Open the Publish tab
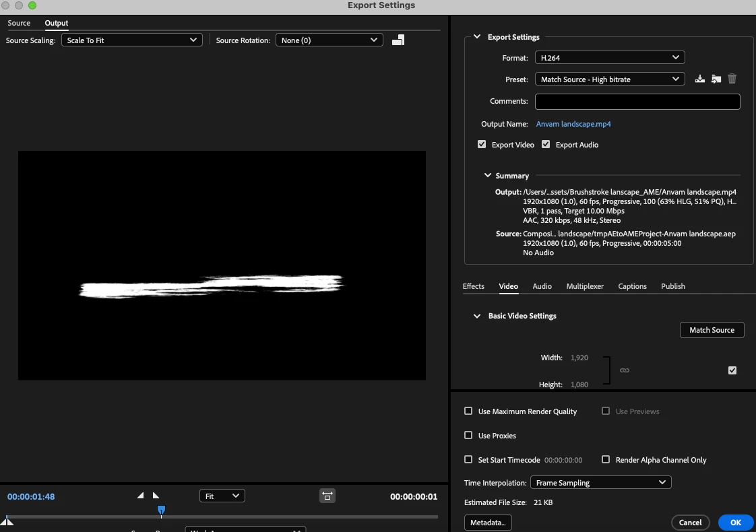Screen dimensions: 756x532 coord(672,286)
